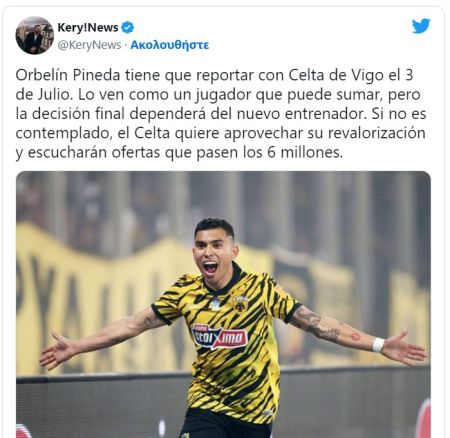Click the club crest on the yellow jersey

pos(241,304)
